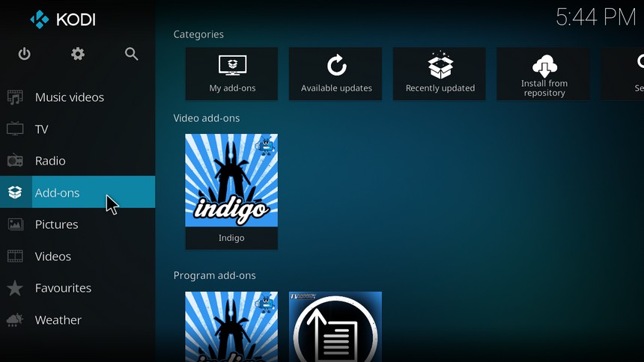Click the Add-ons box icon
This screenshot has width=644, height=362.
(15, 192)
